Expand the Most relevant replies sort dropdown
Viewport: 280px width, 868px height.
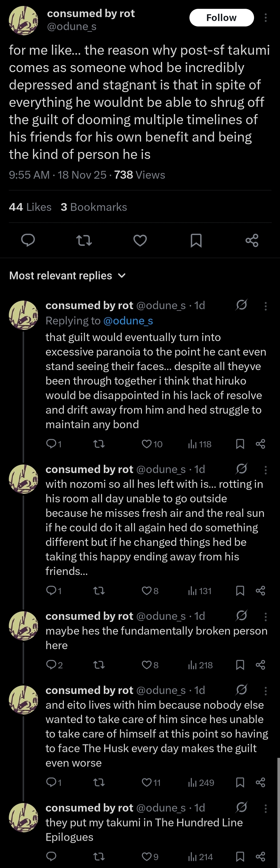67,276
